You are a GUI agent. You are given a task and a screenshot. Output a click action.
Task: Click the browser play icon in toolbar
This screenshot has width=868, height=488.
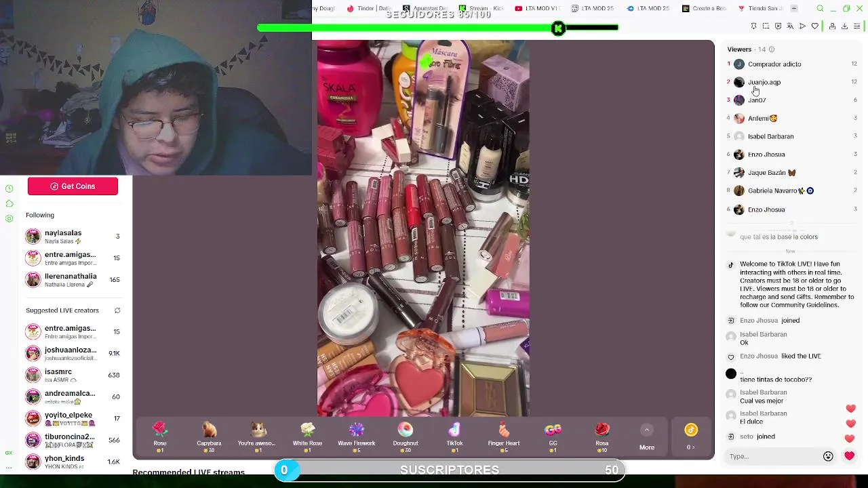click(x=802, y=26)
